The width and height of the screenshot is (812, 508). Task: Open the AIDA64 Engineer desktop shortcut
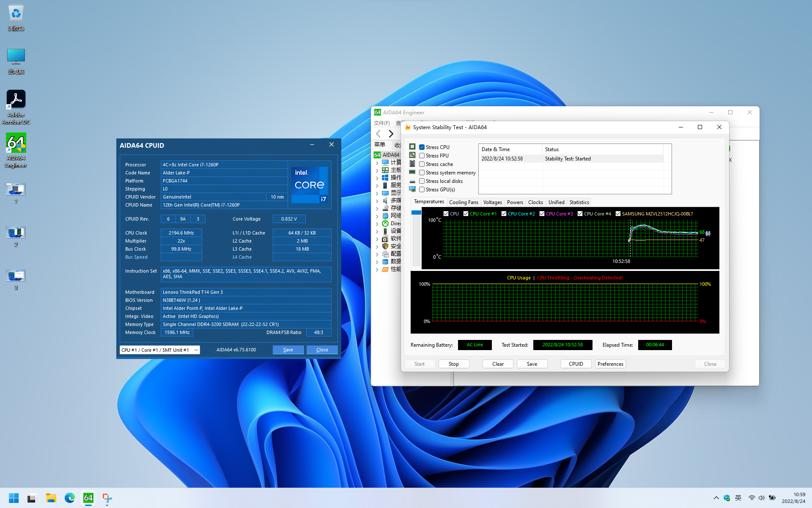(x=16, y=144)
